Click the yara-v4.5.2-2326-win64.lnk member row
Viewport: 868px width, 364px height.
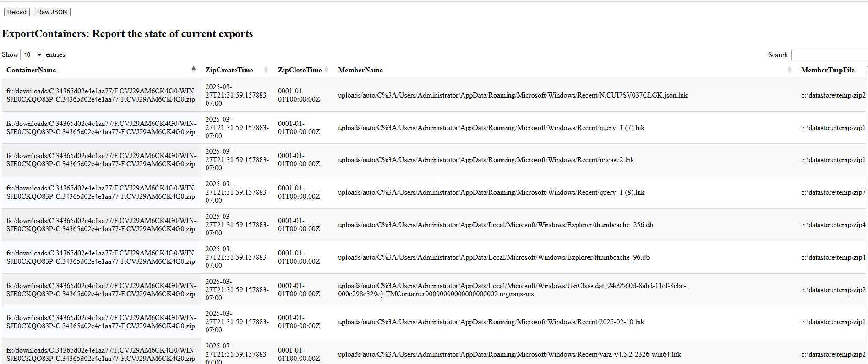[x=509, y=354]
